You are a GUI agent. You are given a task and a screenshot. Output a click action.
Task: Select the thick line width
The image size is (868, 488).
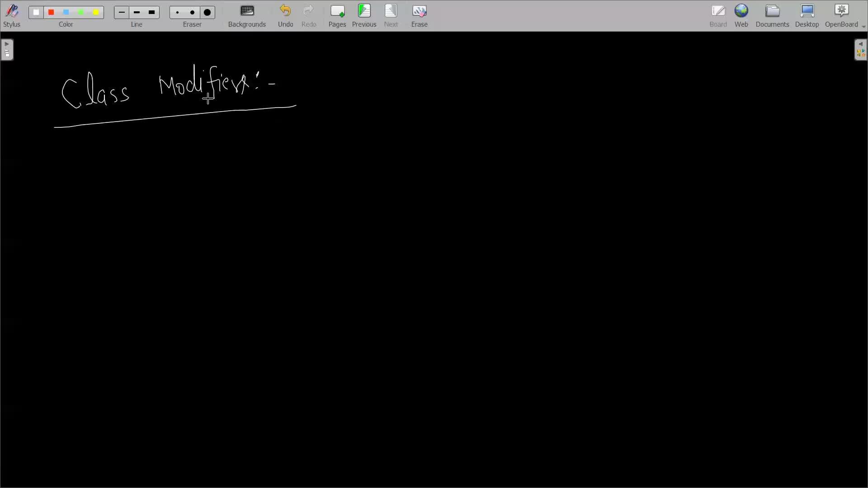[x=152, y=12]
